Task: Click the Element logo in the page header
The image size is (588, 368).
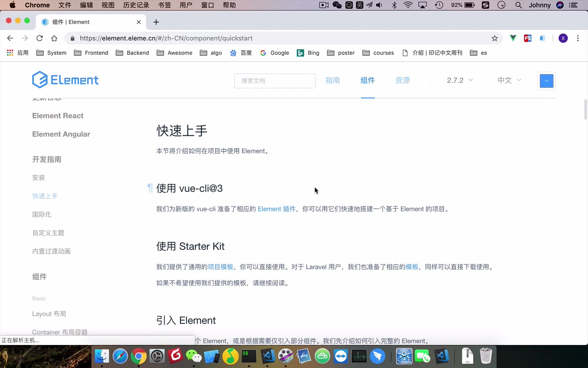Action: (x=65, y=80)
